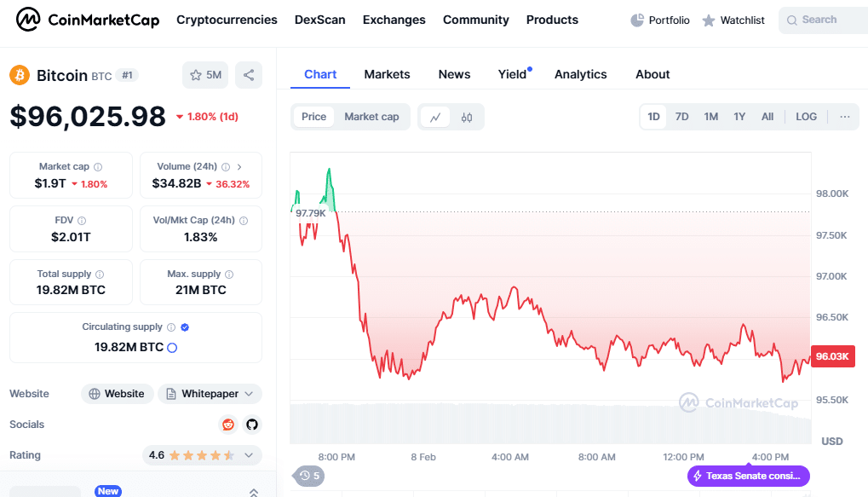Set chart range to All
This screenshot has width=868, height=497.
pos(767,117)
